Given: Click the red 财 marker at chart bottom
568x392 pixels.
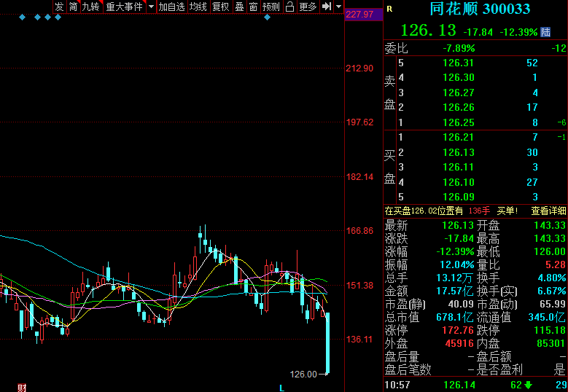Looking at the screenshot, I should [22, 388].
